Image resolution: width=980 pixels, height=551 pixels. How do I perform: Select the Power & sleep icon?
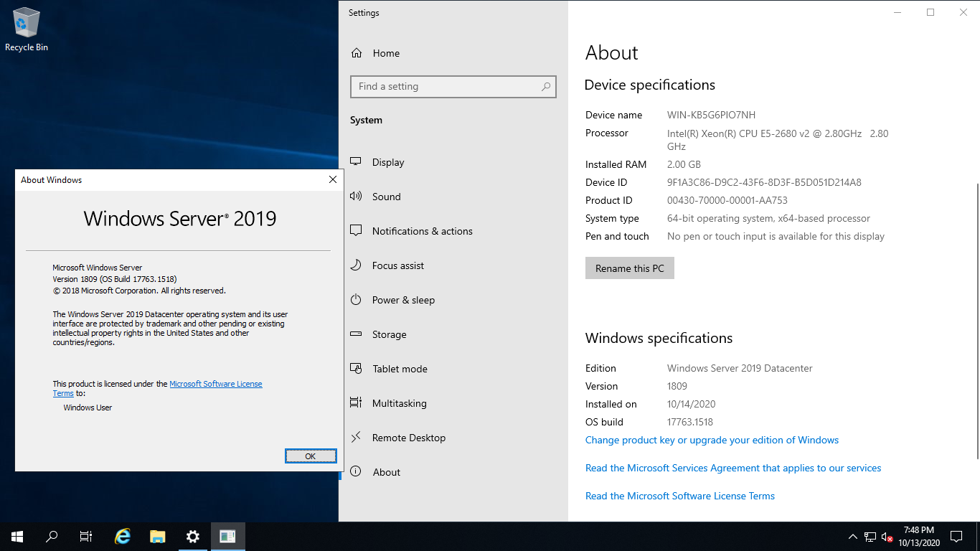[x=356, y=300]
